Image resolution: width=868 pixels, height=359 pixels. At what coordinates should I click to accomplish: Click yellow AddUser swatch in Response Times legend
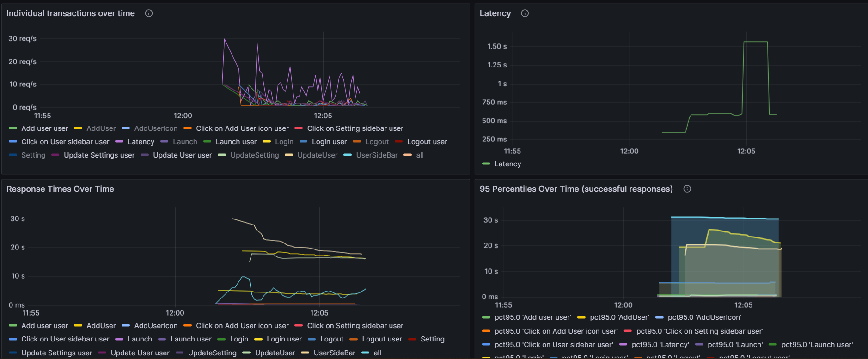78,326
